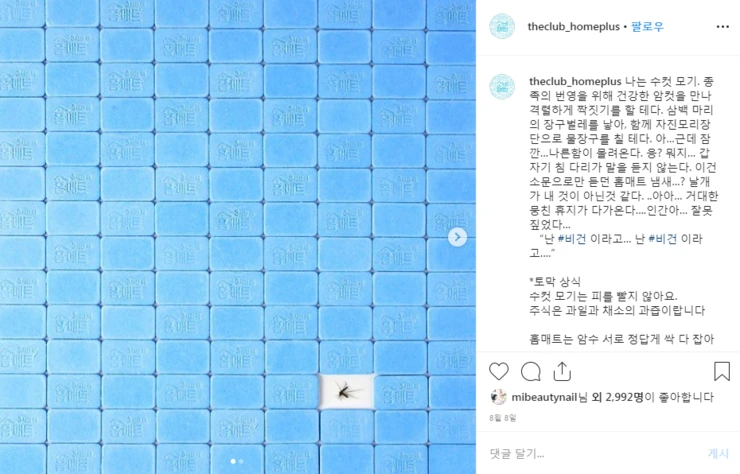The height and width of the screenshot is (474, 740).
Task: Open comments with the speech bubble icon
Action: [530, 372]
